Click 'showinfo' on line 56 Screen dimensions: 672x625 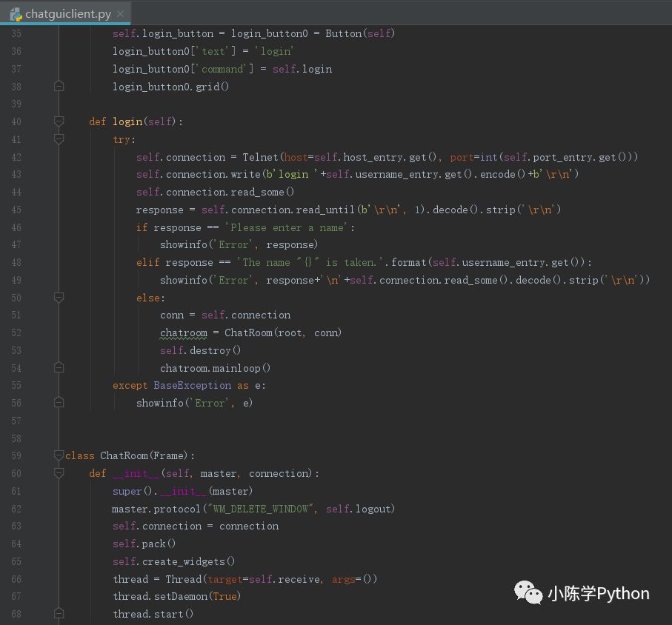pyautogui.click(x=160, y=403)
